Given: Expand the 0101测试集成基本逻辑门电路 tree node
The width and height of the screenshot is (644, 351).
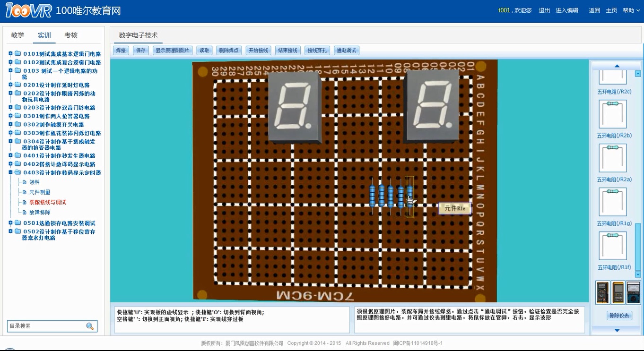Looking at the screenshot, I should click(10, 54).
